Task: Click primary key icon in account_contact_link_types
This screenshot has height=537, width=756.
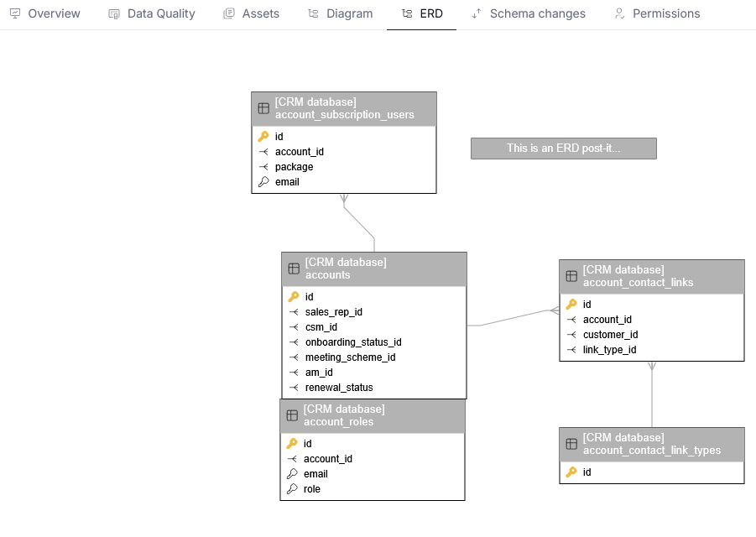Action: pyautogui.click(x=571, y=472)
